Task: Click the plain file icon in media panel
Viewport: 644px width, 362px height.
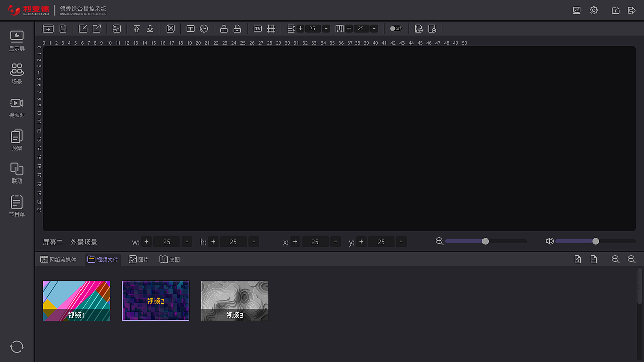Action: click(594, 259)
